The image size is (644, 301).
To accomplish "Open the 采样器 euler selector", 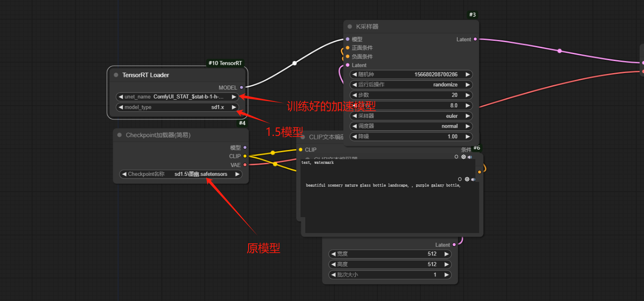I will pyautogui.click(x=411, y=116).
